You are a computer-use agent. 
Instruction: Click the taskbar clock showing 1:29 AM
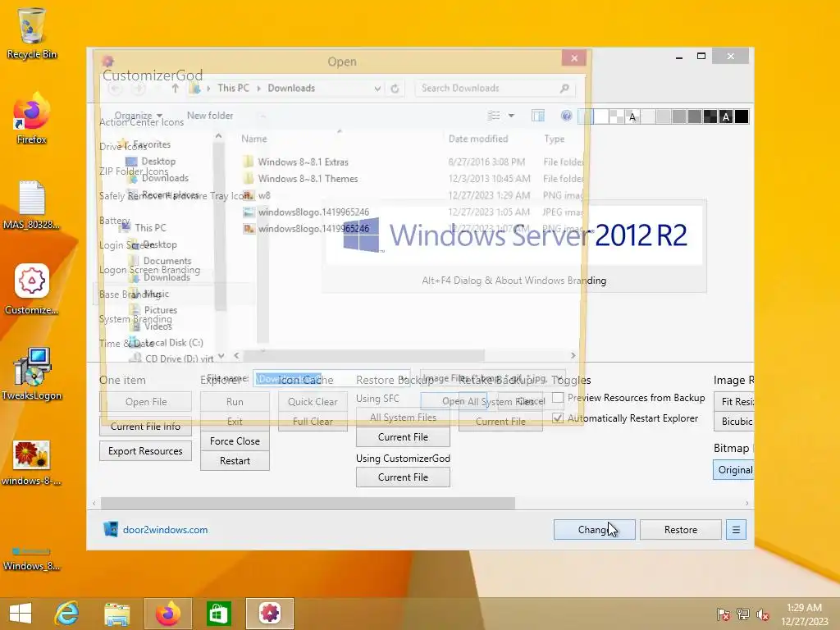click(x=804, y=614)
